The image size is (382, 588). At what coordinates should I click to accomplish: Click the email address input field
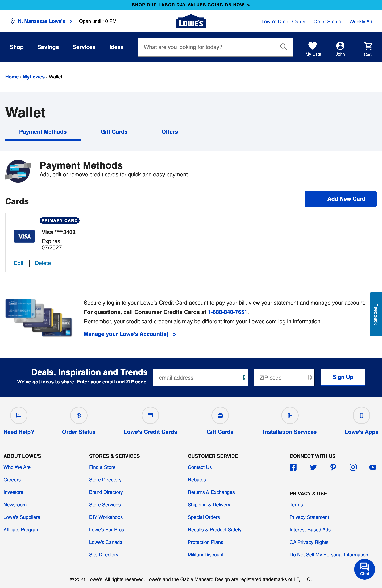201,377
